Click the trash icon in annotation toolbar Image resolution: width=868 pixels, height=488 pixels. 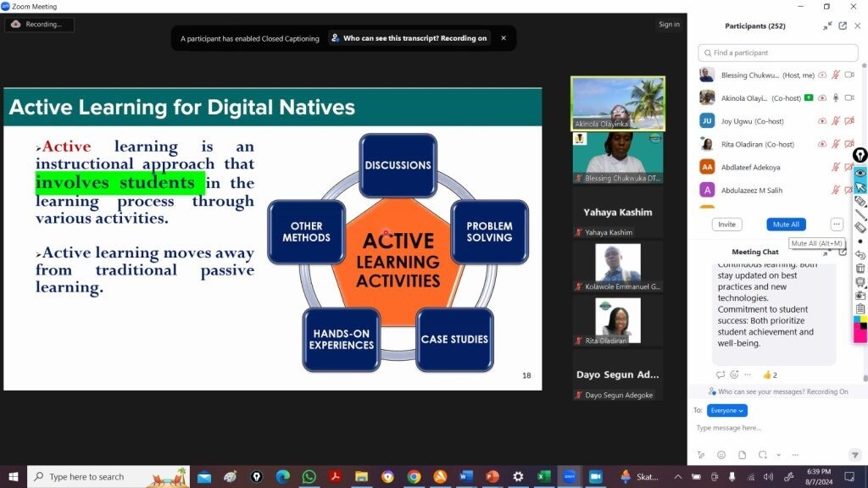click(860, 269)
